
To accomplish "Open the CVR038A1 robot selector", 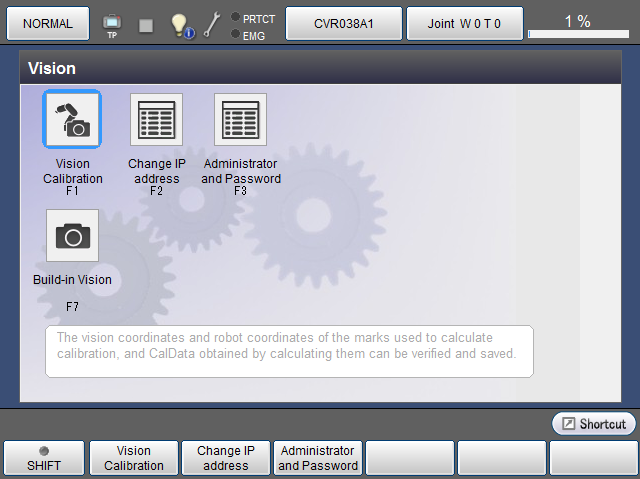I will click(x=344, y=23).
